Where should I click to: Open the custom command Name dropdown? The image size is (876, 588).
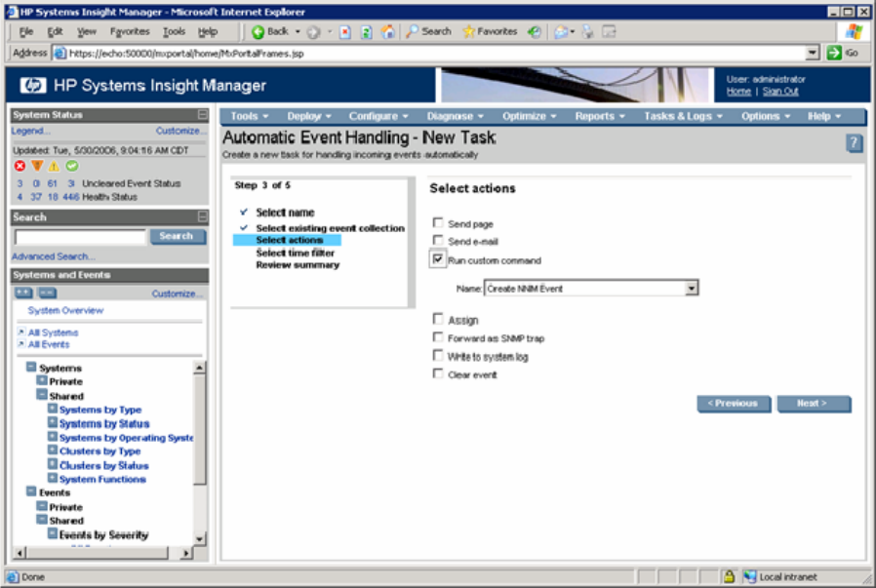[692, 288]
